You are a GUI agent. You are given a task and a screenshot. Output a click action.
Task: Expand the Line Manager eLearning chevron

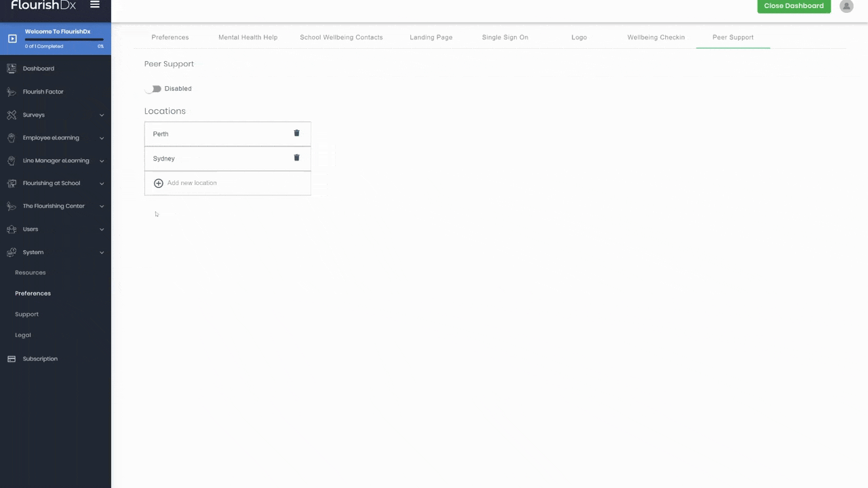point(102,161)
